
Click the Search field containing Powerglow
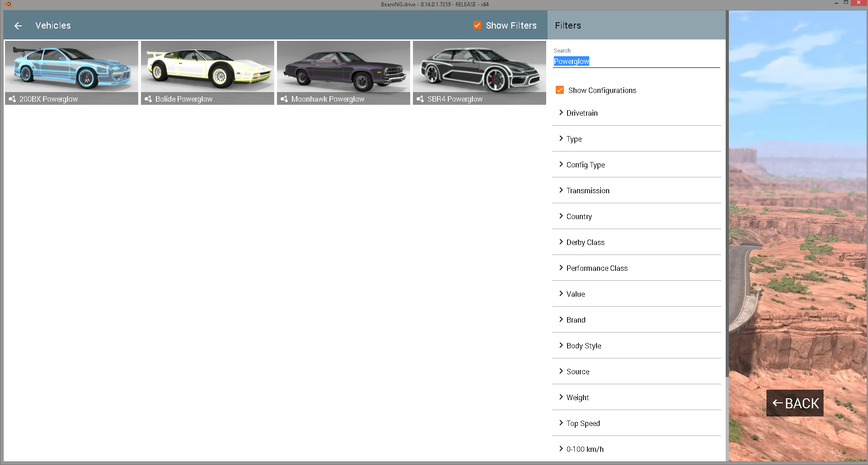[636, 61]
